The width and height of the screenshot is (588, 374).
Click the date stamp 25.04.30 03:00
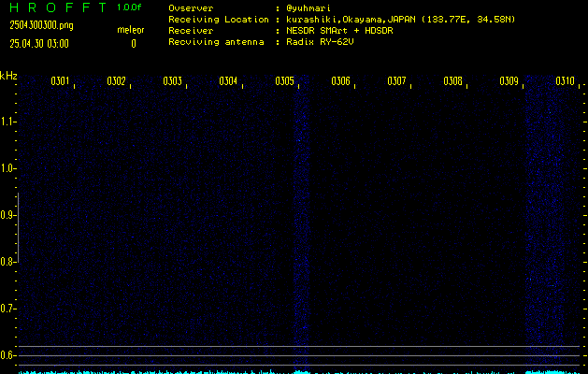tap(39, 44)
